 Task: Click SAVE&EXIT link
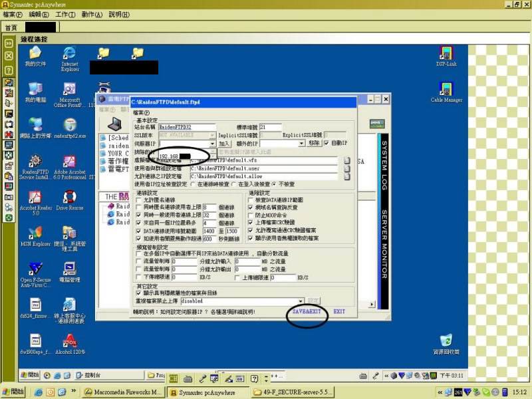click(x=307, y=311)
